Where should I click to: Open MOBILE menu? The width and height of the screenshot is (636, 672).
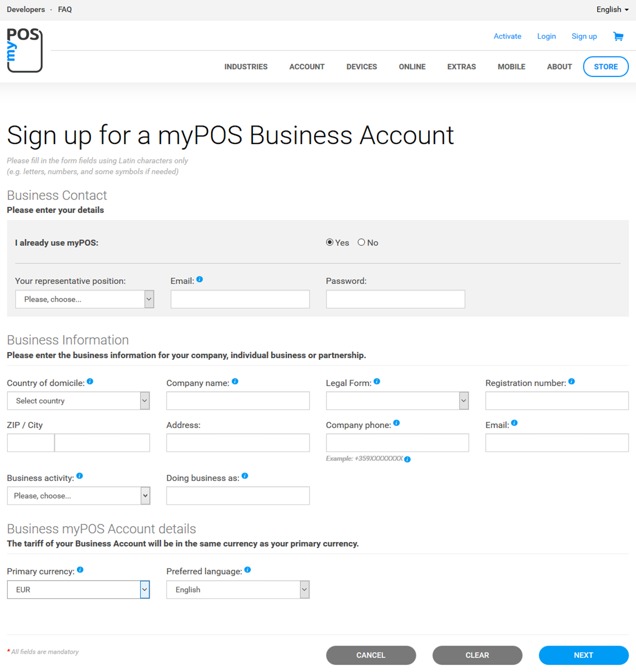pos(511,67)
